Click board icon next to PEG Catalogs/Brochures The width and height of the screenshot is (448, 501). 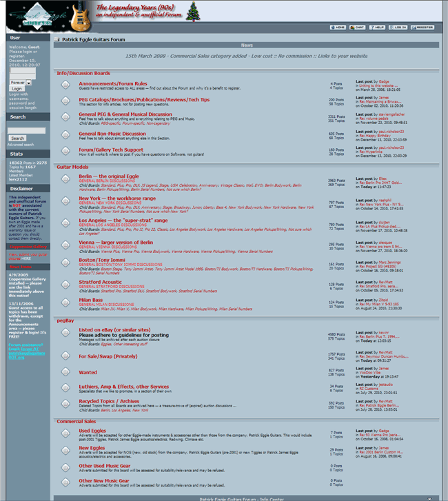[x=65, y=101]
